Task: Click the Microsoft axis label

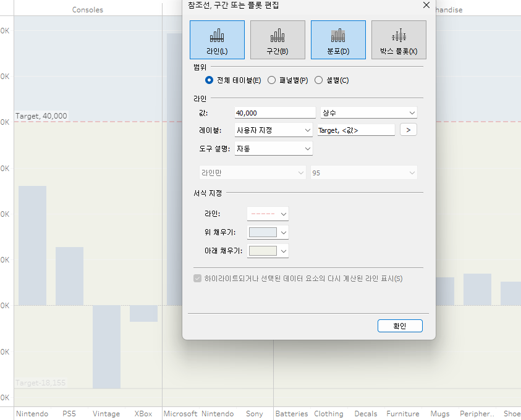Action: (180, 414)
